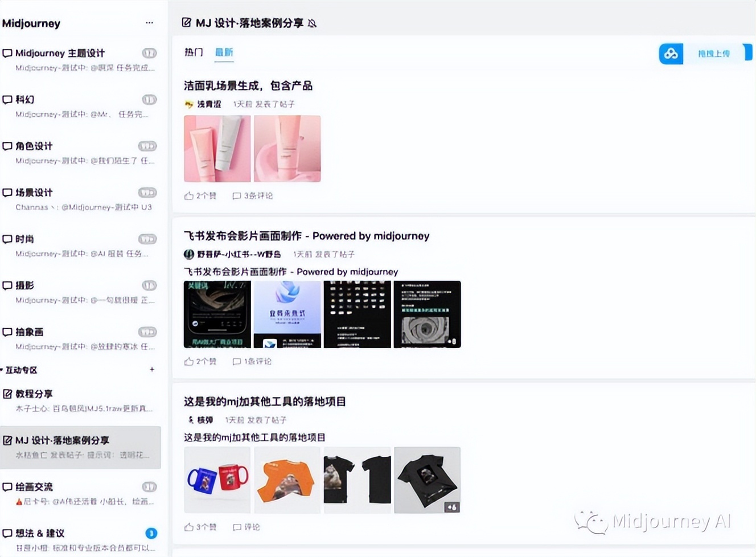The width and height of the screenshot is (756, 557).
Task: Select the 摄影 channel
Action: point(80,292)
